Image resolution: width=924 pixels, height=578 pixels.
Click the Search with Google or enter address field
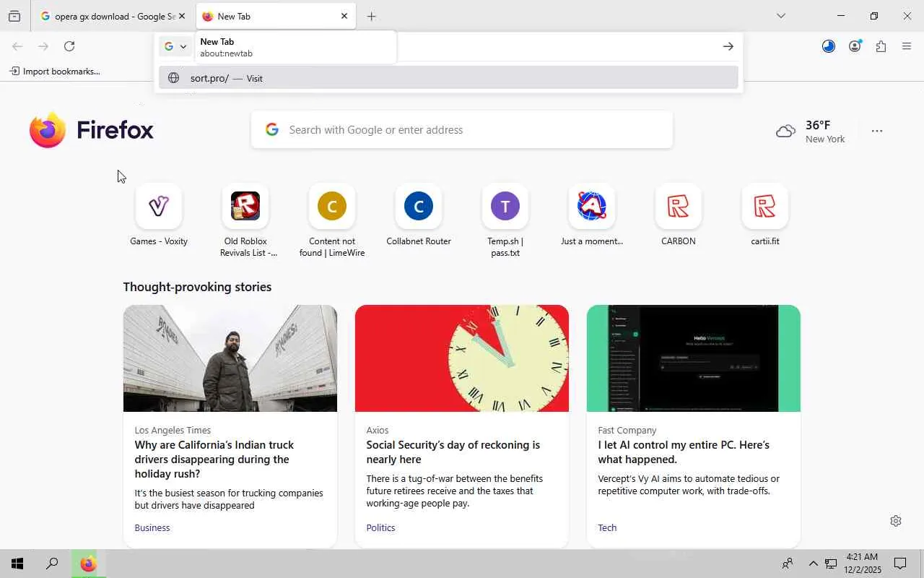coord(462,130)
